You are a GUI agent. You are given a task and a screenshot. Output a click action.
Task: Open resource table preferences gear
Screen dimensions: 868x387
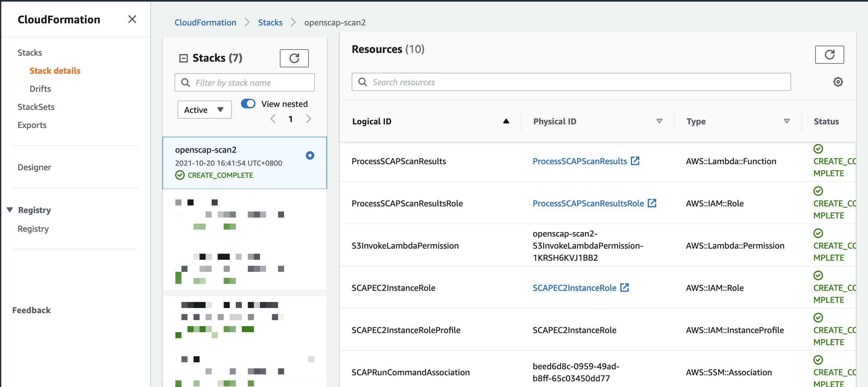tap(838, 82)
